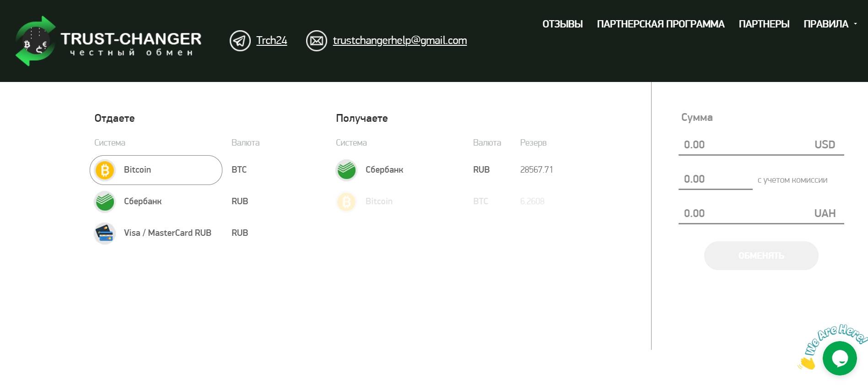
Task: Click the Сбербанк logo icon under Отдаете
Action: (x=105, y=201)
